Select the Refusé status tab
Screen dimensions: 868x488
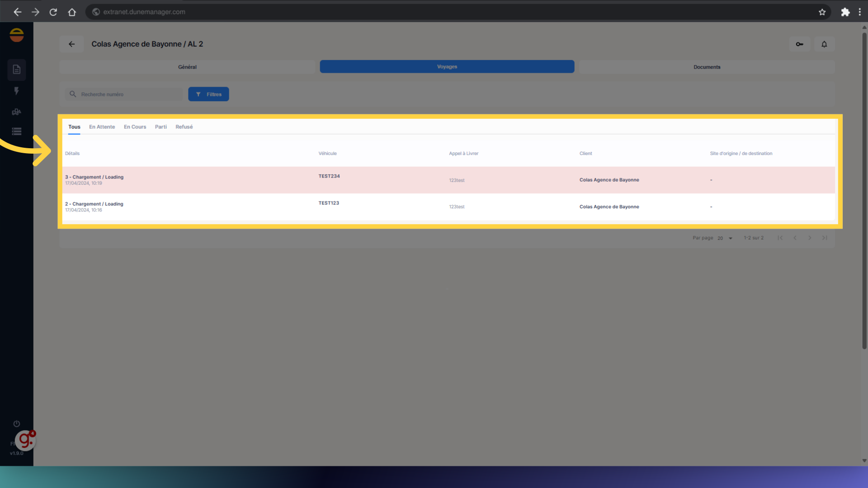pyautogui.click(x=184, y=127)
